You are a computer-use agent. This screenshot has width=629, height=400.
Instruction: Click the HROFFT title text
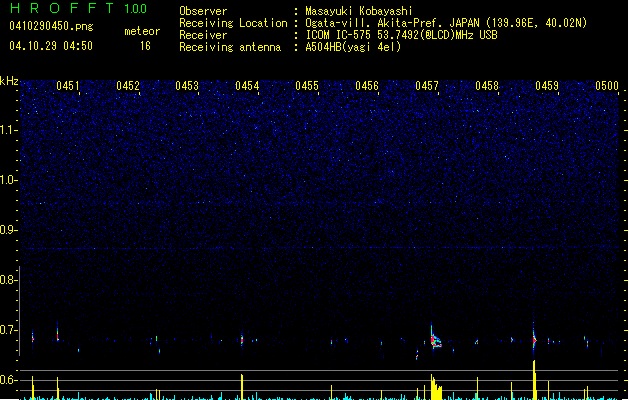[62, 8]
